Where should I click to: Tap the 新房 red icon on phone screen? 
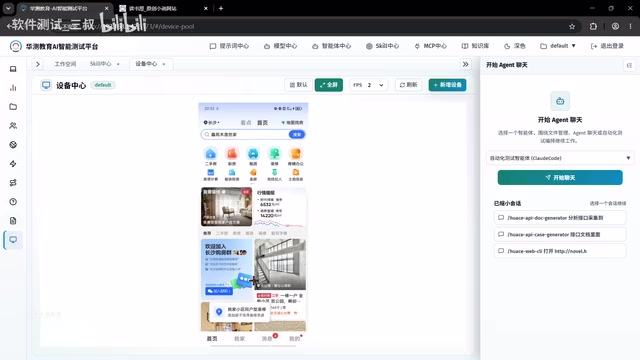pyautogui.click(x=232, y=154)
